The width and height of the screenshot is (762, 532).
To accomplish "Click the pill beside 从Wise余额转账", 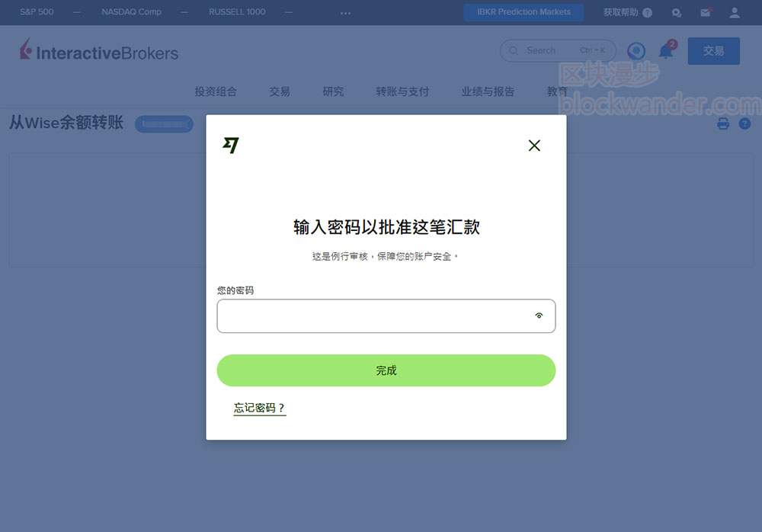I will 165,124.
